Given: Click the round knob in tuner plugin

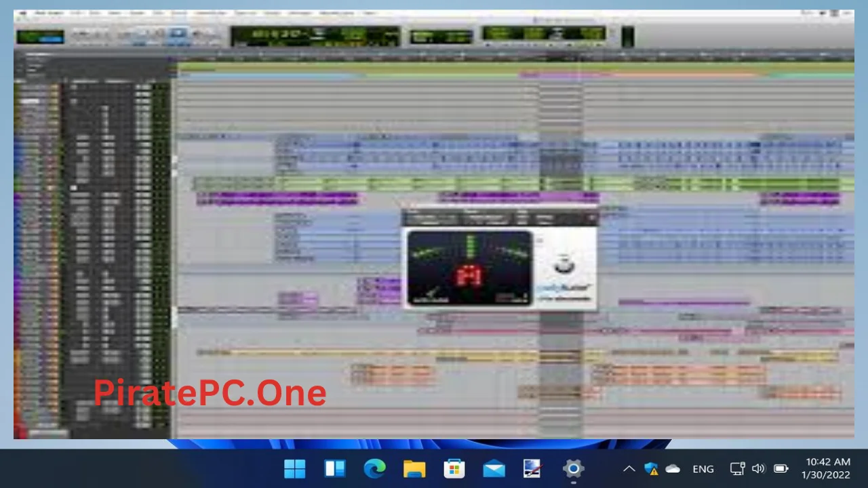Looking at the screenshot, I should click(564, 264).
